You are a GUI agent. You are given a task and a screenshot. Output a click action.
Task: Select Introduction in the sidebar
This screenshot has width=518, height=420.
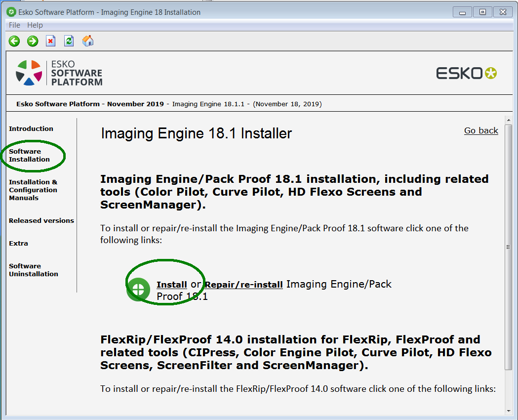[x=31, y=128]
